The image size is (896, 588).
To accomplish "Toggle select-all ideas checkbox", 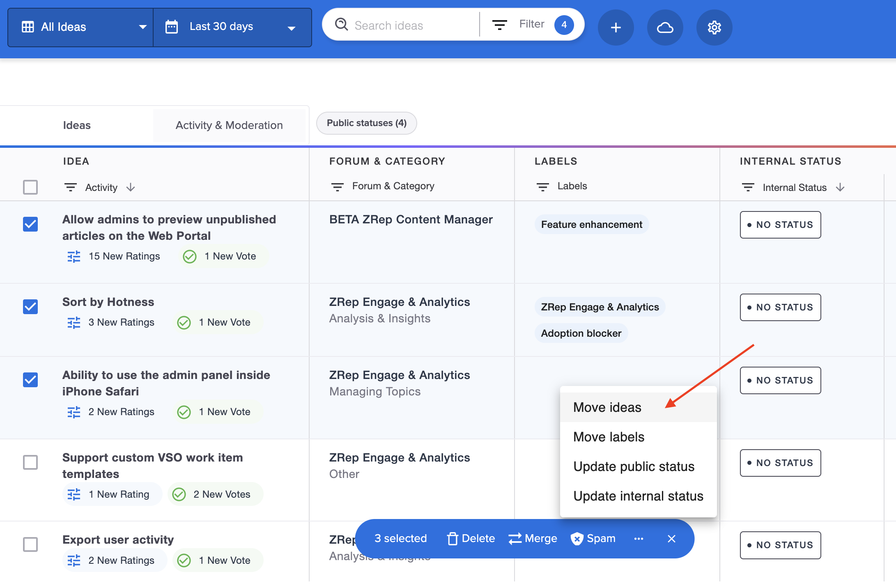I will point(30,187).
